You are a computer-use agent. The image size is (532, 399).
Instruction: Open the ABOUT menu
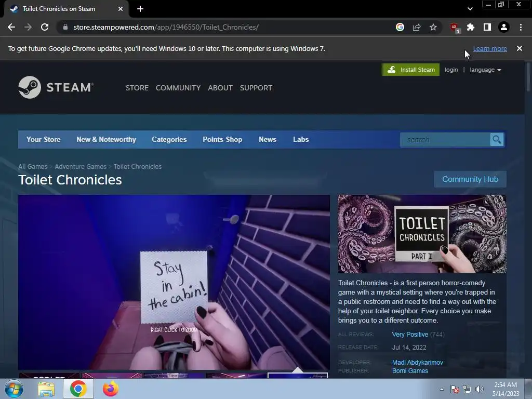click(220, 88)
